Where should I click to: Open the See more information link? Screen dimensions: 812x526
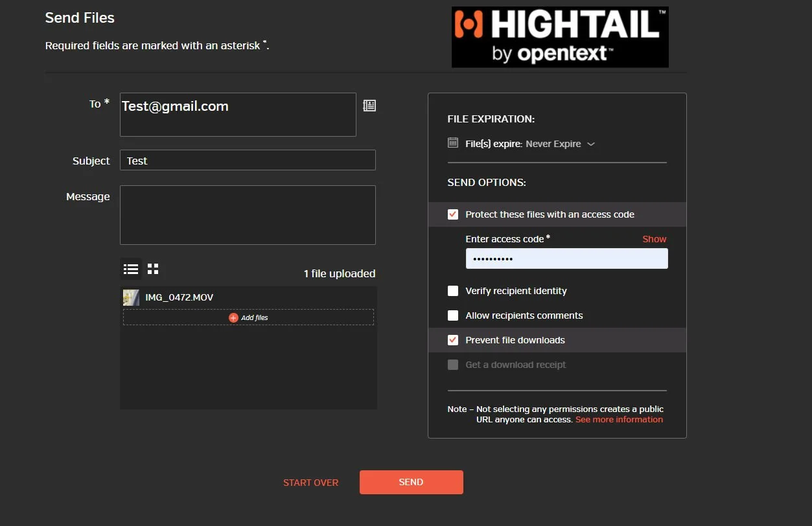click(619, 420)
